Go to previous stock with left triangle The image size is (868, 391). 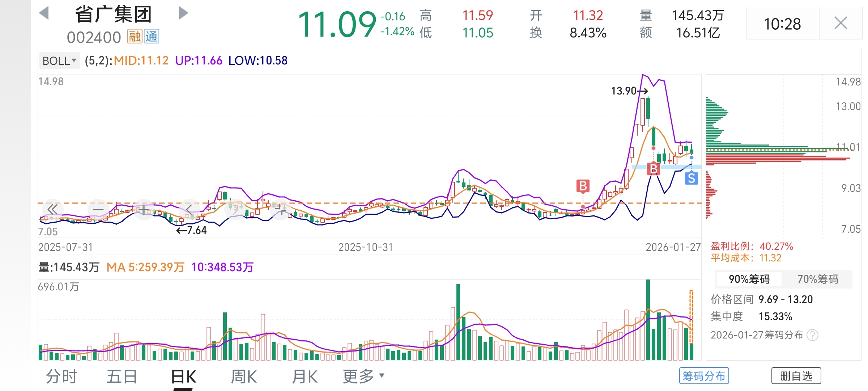[x=44, y=13]
